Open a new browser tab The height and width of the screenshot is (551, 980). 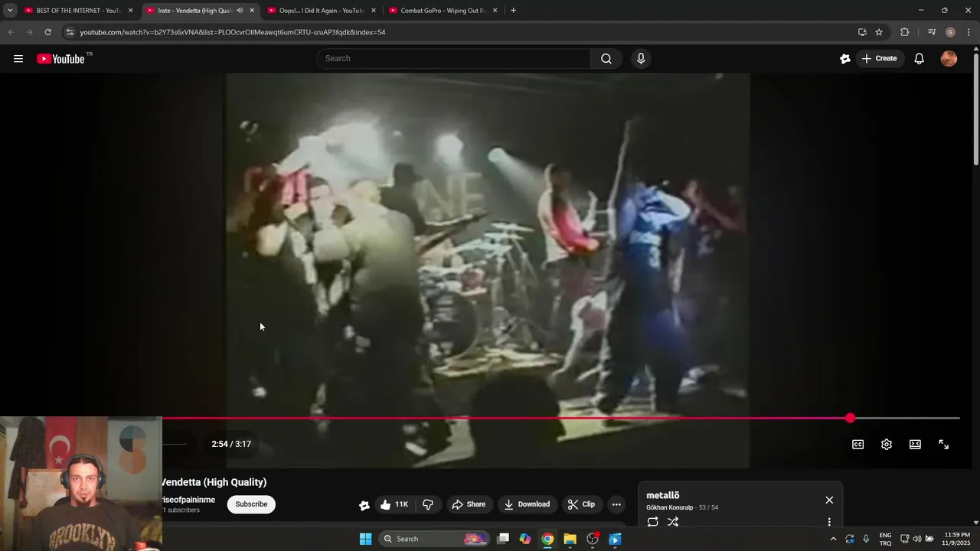tap(513, 11)
